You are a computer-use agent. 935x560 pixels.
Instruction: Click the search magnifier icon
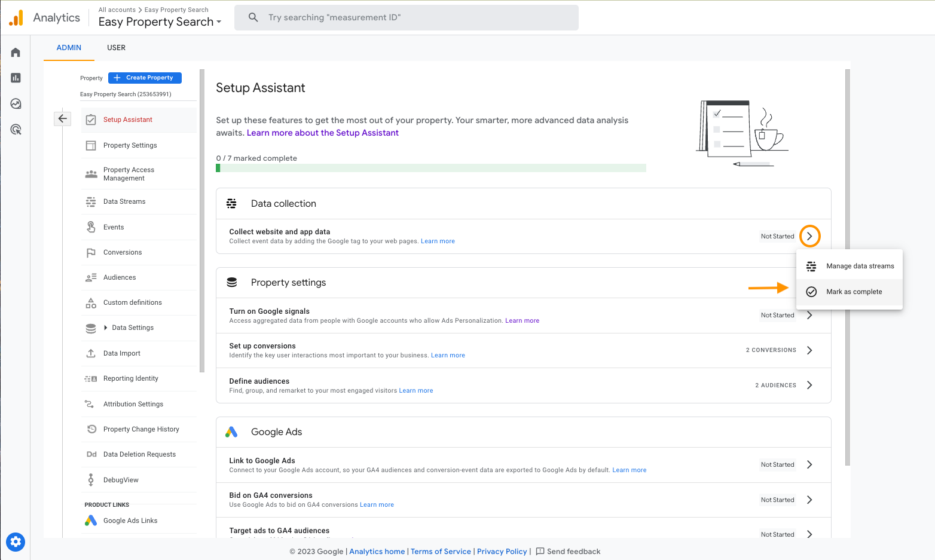click(x=253, y=17)
